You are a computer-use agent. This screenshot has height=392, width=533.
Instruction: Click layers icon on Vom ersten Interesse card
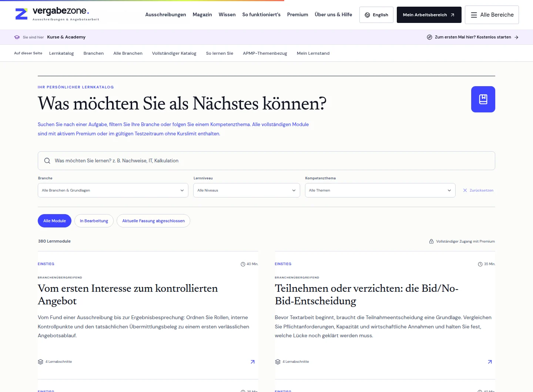[41, 362]
